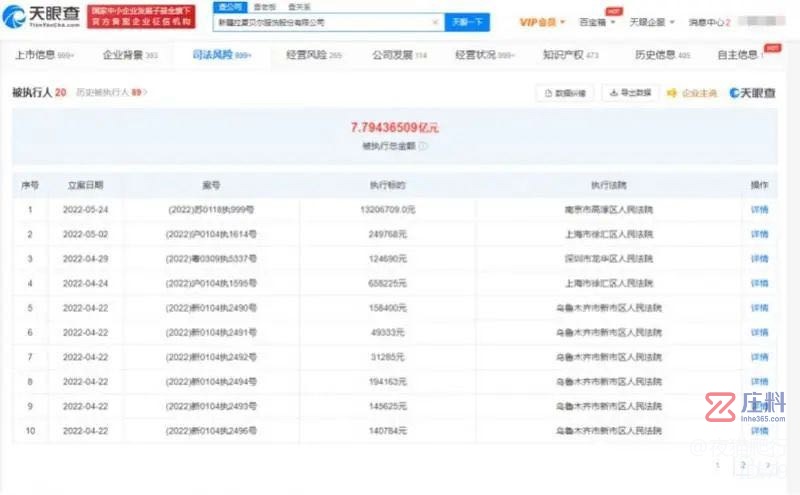800x495 pixels.
Task: Click the Tianyancha logo
Action: [41, 16]
